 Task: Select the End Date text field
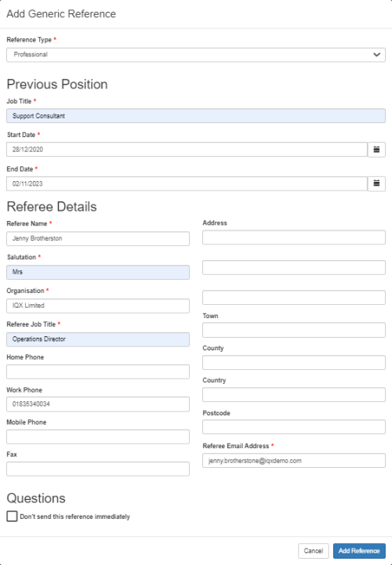pyautogui.click(x=187, y=184)
